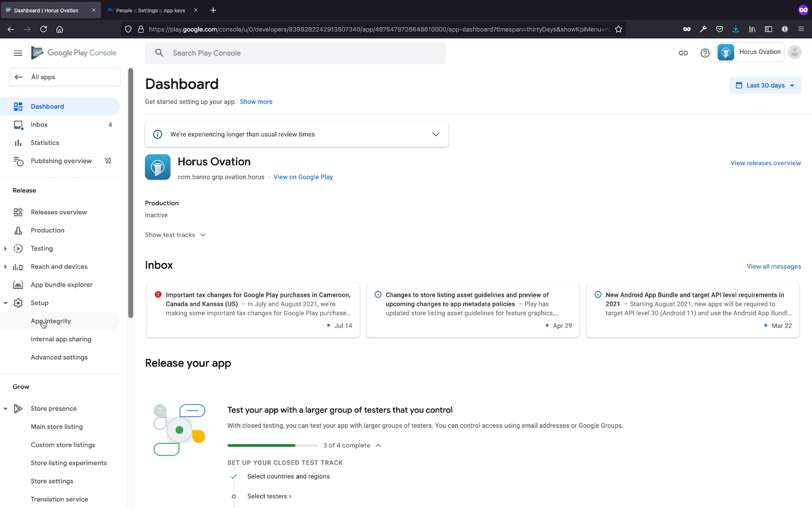Click the Reach and devices chart icon

click(18, 267)
